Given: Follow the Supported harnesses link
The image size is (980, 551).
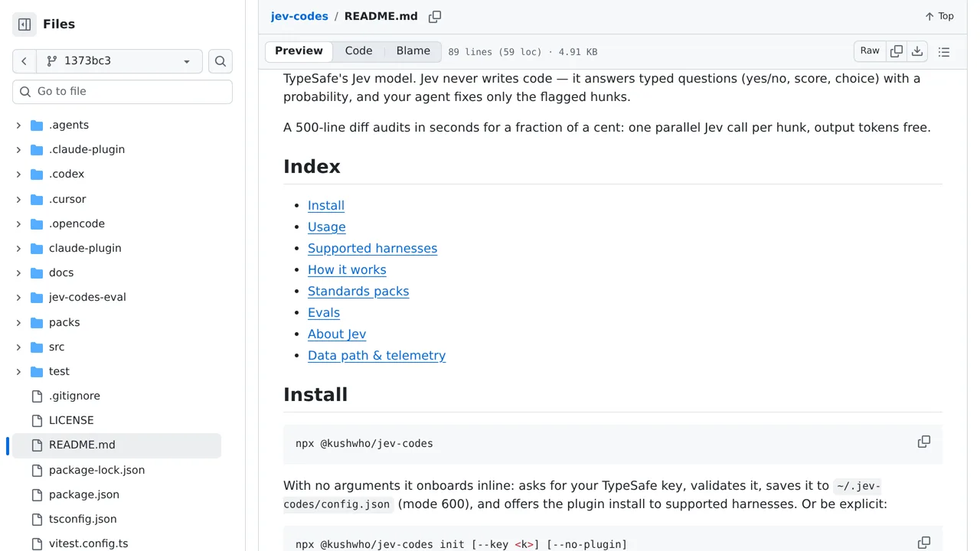Looking at the screenshot, I should click(373, 249).
